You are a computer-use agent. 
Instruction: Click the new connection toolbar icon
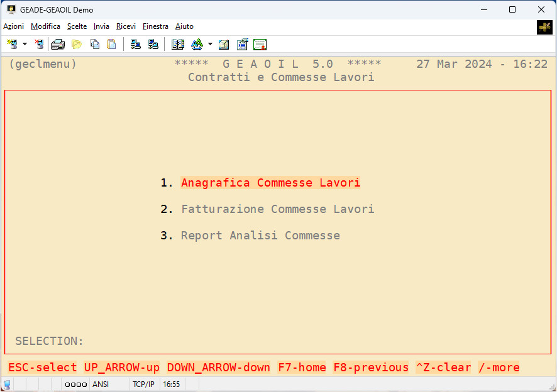[12, 44]
